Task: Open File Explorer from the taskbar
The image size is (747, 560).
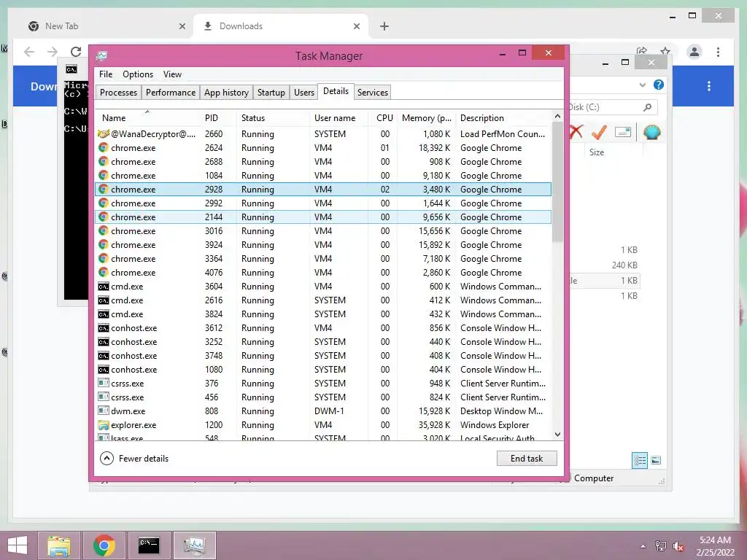Action: click(59, 545)
